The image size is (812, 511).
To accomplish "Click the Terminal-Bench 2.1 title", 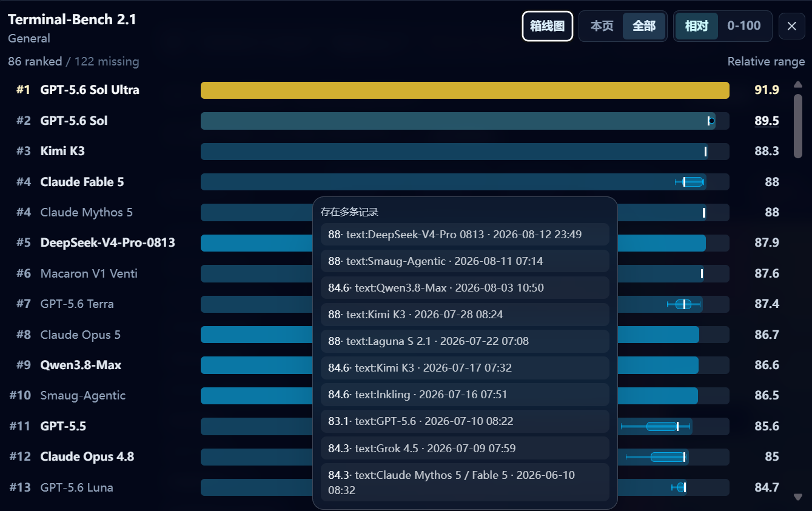I will 72,19.
